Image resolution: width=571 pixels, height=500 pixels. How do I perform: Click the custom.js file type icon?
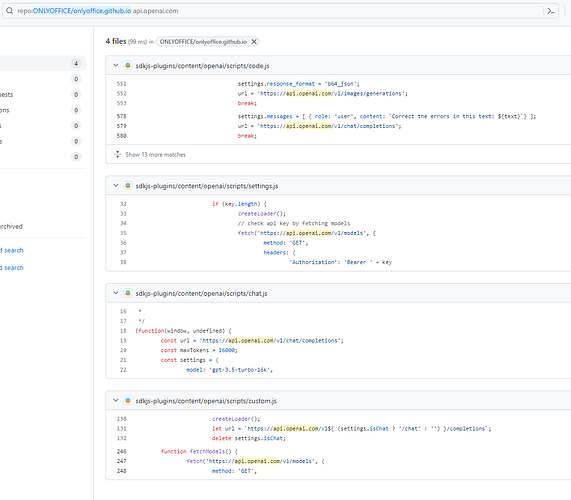(x=128, y=401)
